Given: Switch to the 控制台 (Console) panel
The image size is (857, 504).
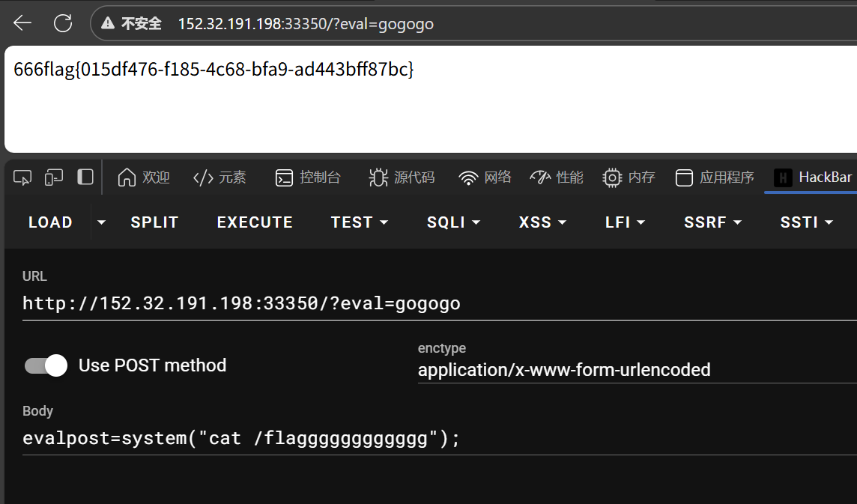Looking at the screenshot, I should coord(309,177).
